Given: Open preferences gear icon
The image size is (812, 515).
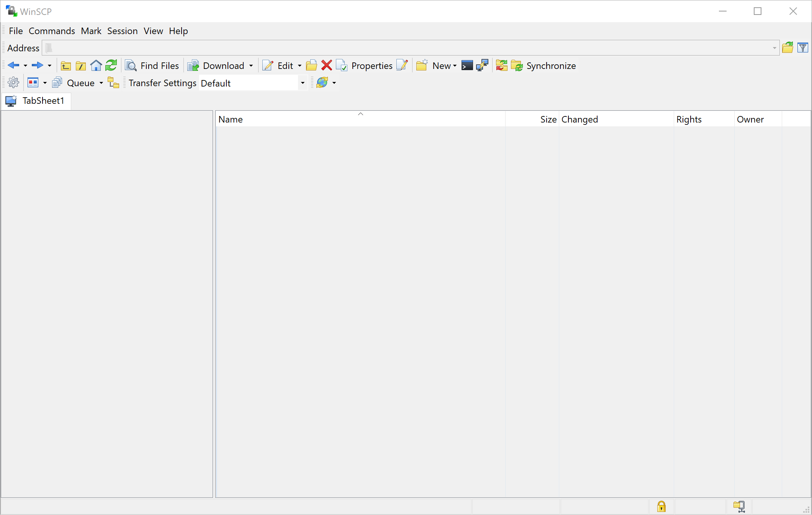Looking at the screenshot, I should pos(13,83).
